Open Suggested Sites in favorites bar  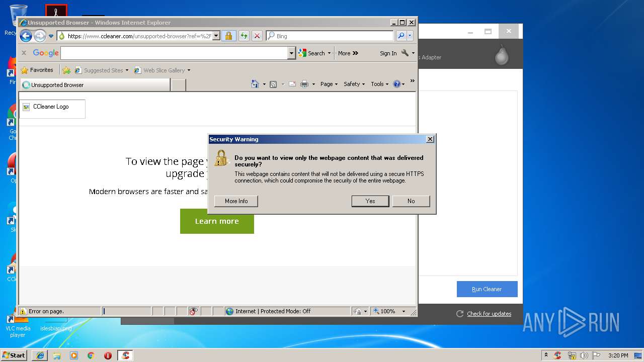click(101, 70)
